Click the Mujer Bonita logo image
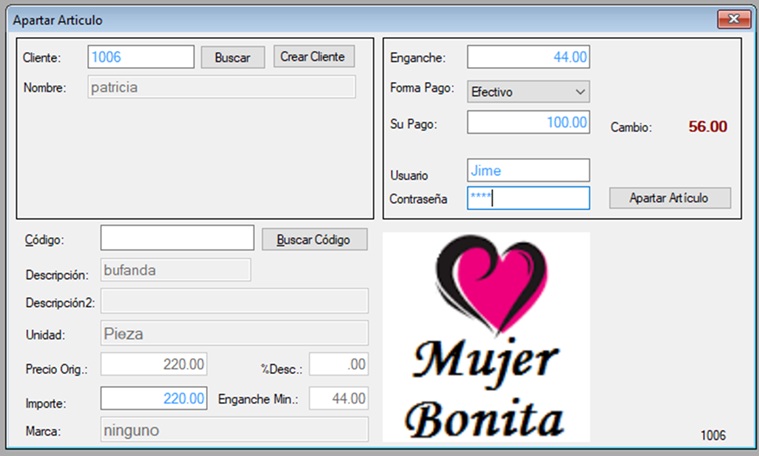This screenshot has width=759, height=456. tap(486, 337)
